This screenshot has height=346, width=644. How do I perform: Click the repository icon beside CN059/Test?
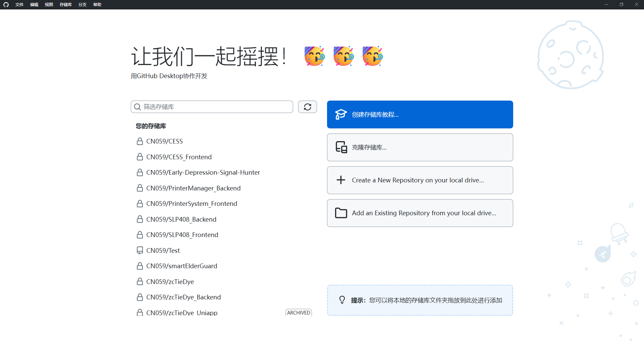[x=140, y=250]
